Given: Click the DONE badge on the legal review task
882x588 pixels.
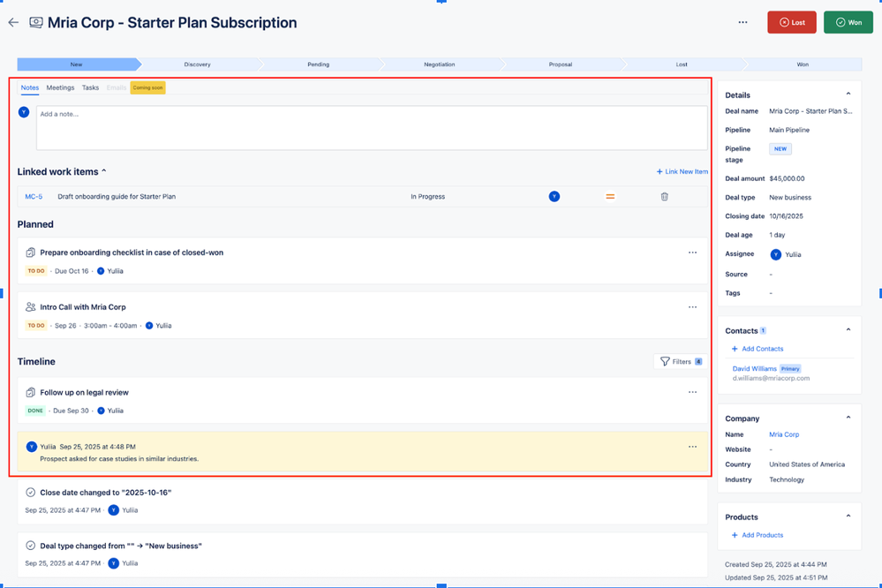Looking at the screenshot, I should 34,411.
